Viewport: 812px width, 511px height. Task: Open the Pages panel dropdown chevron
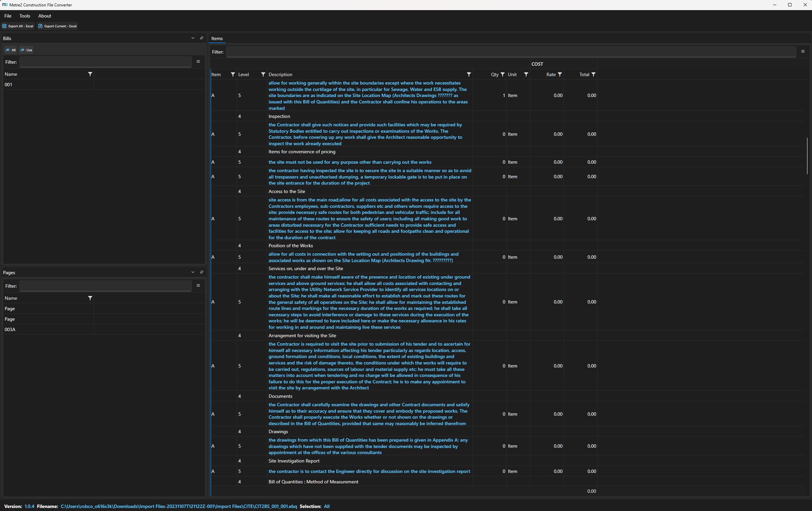pos(193,272)
